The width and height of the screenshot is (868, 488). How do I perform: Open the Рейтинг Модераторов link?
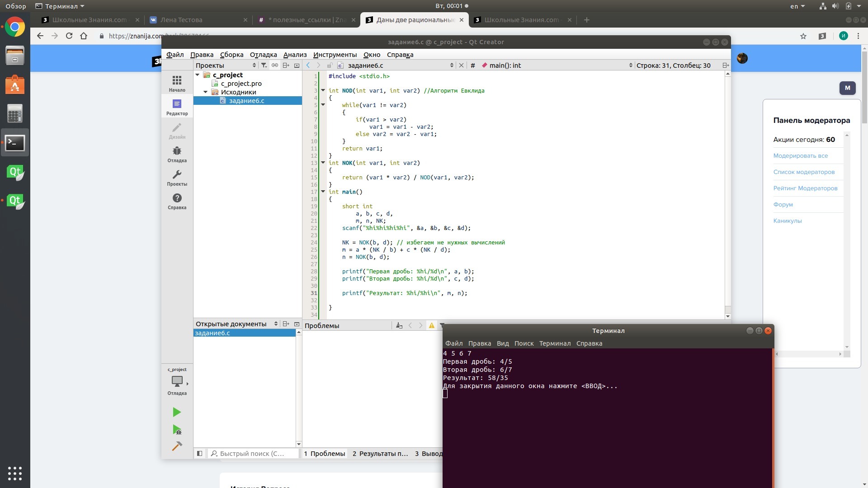point(805,188)
